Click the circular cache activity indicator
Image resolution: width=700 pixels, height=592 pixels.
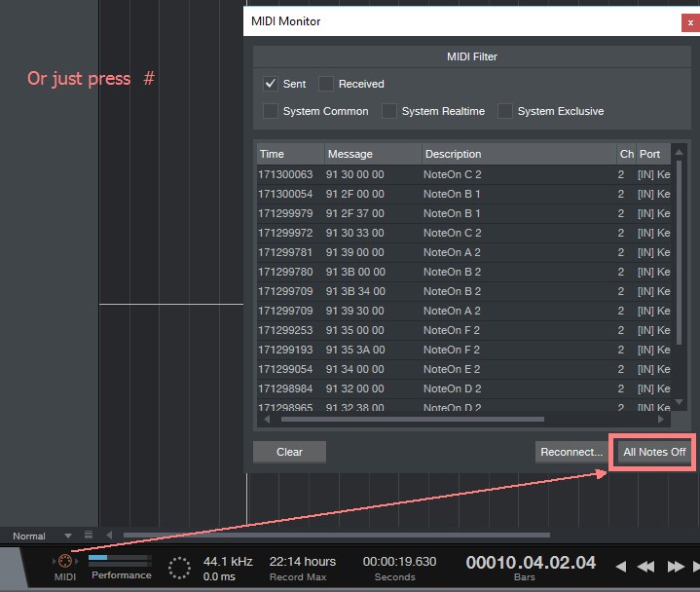179,568
